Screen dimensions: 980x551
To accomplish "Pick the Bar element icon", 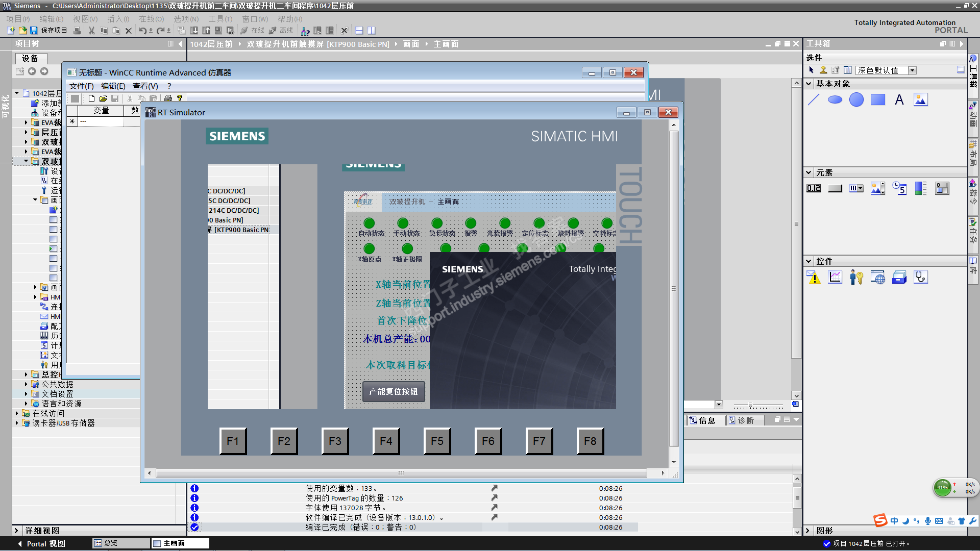I will click(x=921, y=189).
